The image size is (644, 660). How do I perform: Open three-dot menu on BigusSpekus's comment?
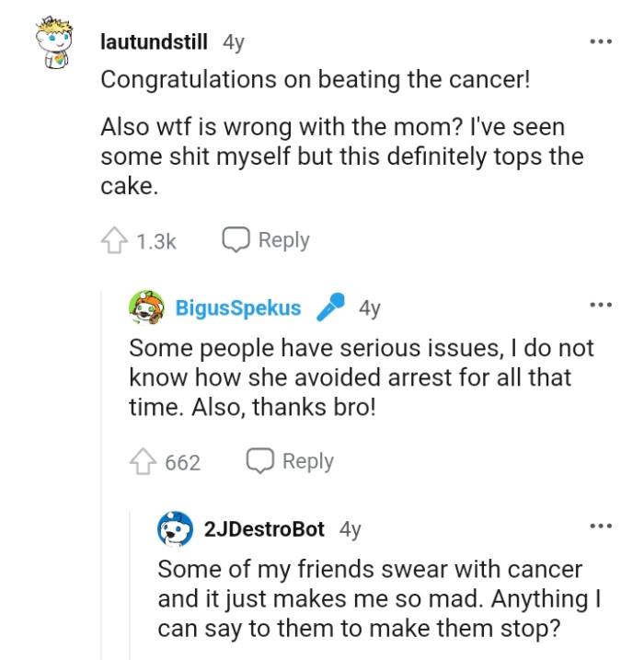pyautogui.click(x=601, y=305)
